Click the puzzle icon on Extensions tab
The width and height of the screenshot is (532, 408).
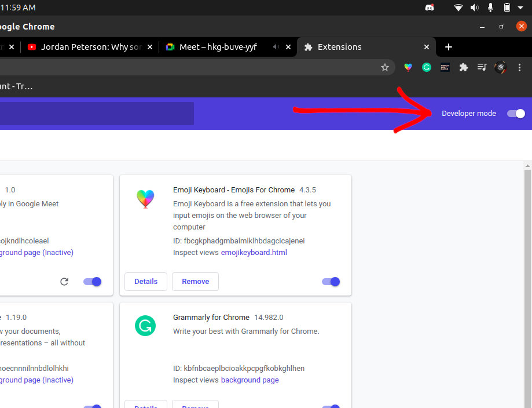308,47
